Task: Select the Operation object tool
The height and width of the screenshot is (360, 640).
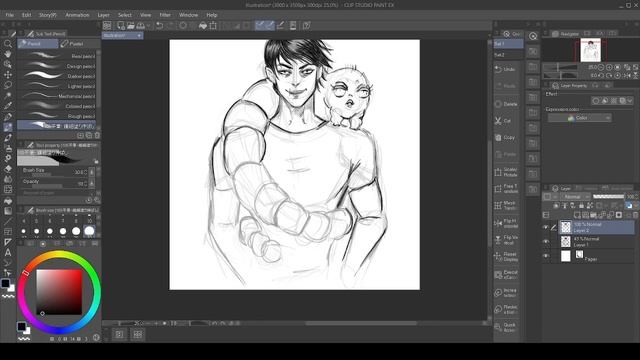Action: point(8,64)
